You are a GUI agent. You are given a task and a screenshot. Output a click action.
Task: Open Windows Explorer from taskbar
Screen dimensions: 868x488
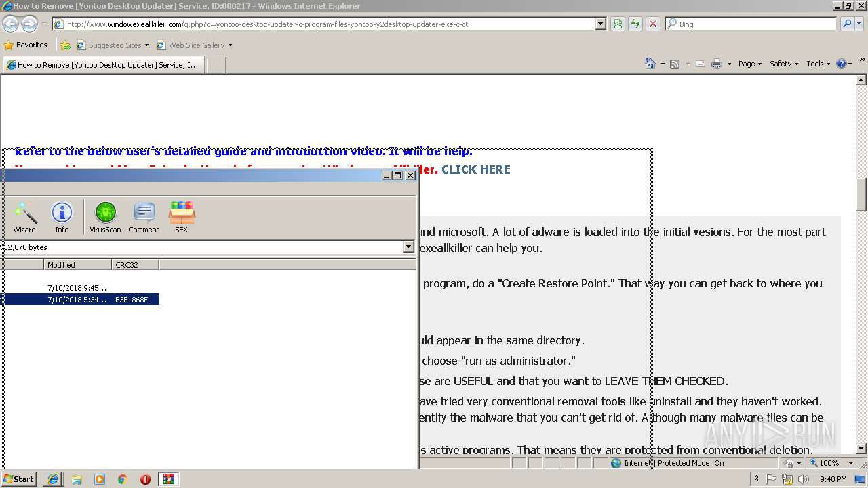[77, 479]
